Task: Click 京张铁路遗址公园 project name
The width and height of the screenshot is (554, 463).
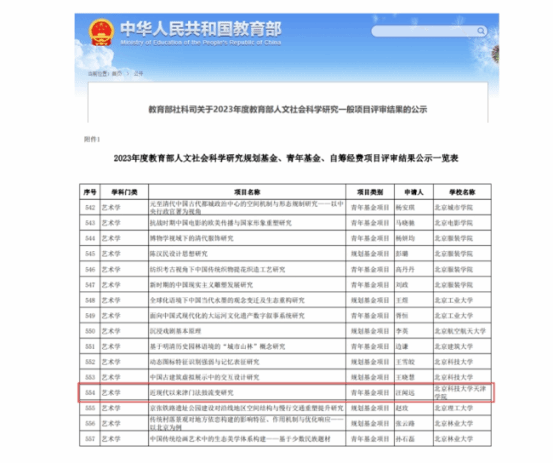Action: pos(247,408)
